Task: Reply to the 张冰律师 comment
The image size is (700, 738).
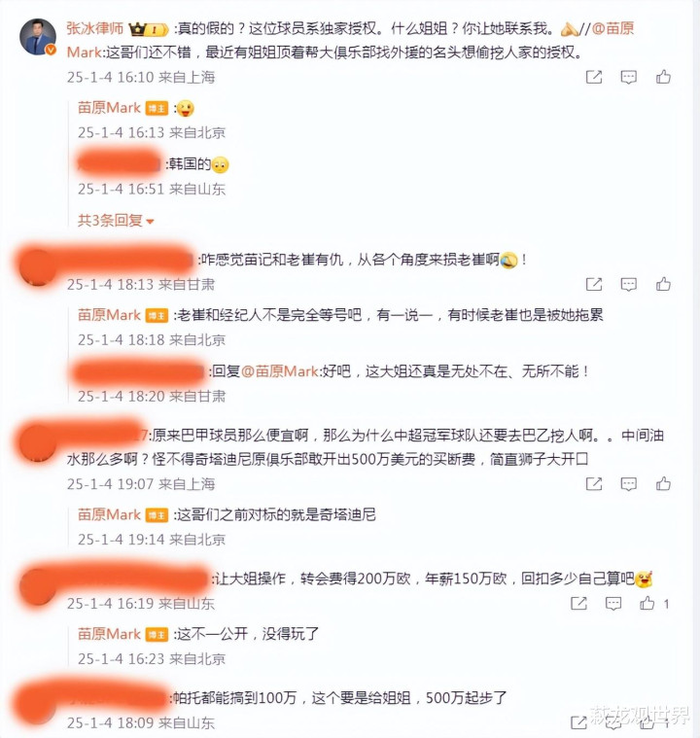Action: point(628,77)
